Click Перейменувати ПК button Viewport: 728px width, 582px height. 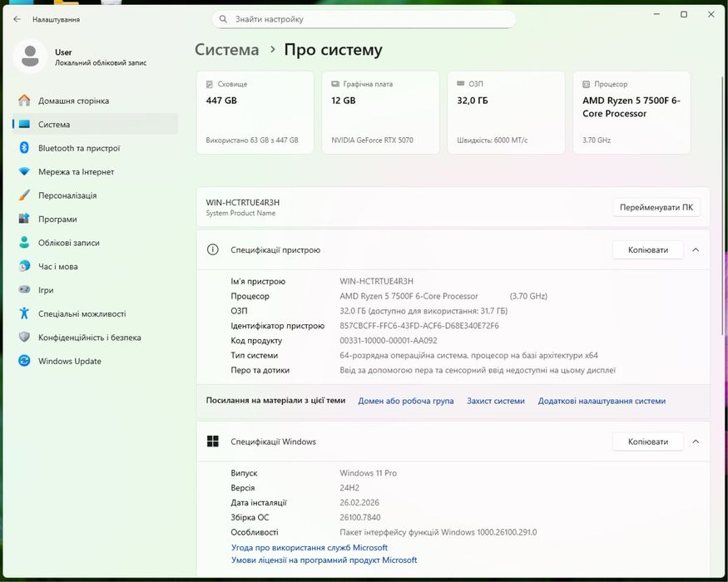click(656, 208)
